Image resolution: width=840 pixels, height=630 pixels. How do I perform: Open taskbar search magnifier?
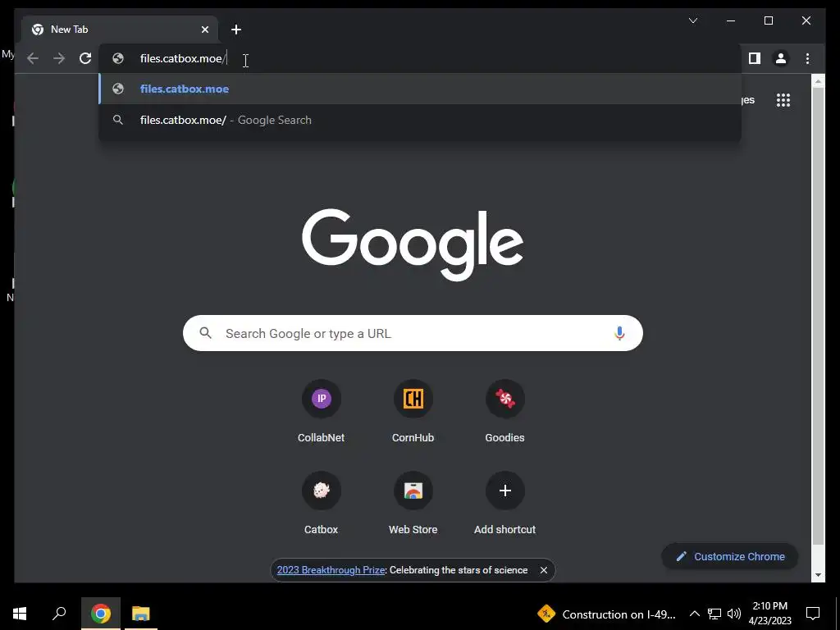pyautogui.click(x=59, y=614)
